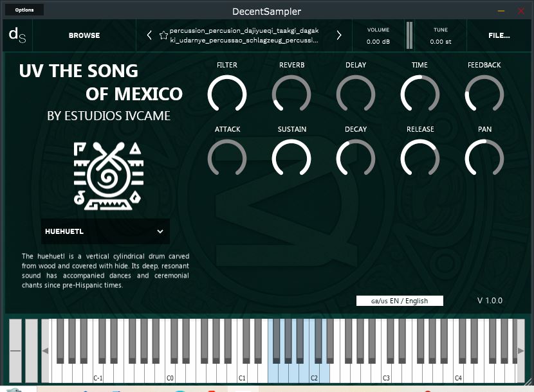Adjust the PAN knob
Image resolution: width=534 pixels, height=392 pixels.
pyautogui.click(x=484, y=159)
